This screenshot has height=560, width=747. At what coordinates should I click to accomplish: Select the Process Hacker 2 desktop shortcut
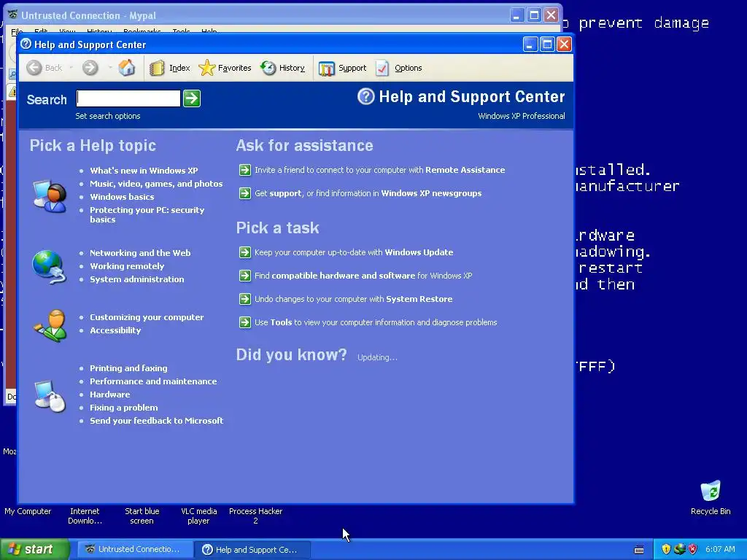pyautogui.click(x=256, y=516)
